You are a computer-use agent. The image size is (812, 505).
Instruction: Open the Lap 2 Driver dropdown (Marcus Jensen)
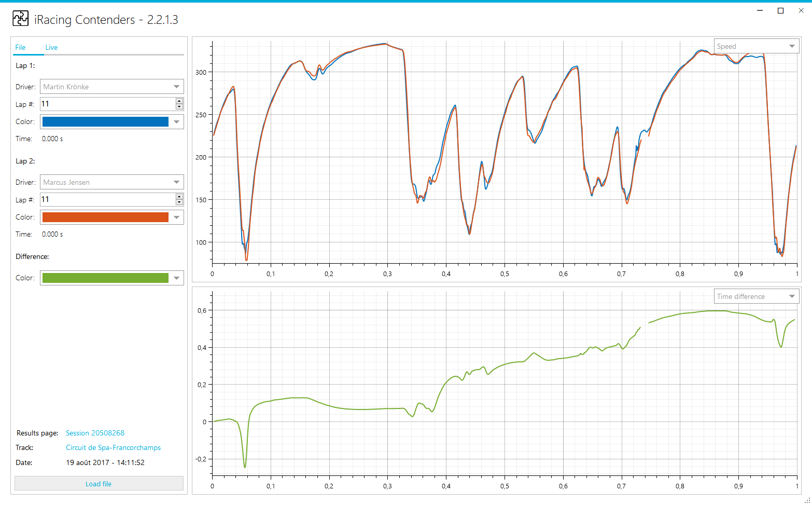coord(112,182)
